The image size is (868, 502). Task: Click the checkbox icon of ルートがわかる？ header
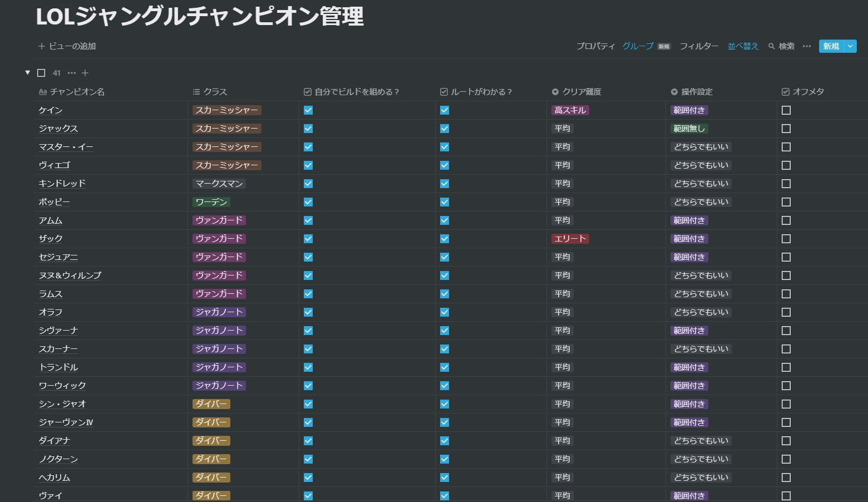[443, 92]
